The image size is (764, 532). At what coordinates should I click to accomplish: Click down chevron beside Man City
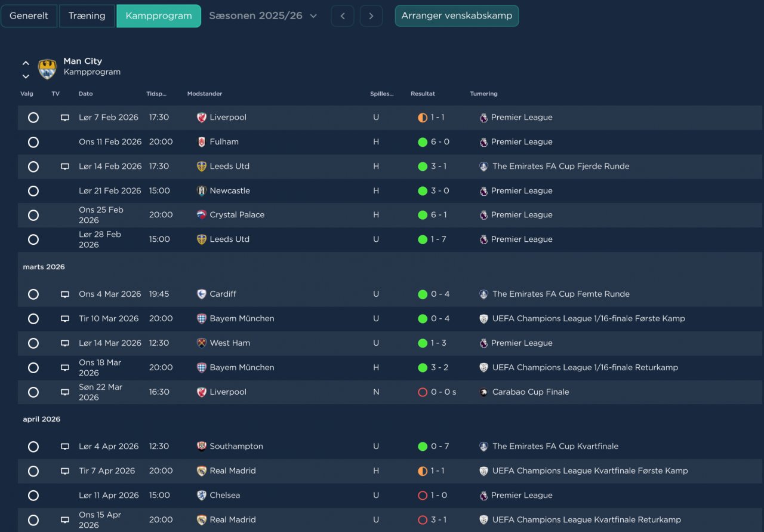(26, 76)
